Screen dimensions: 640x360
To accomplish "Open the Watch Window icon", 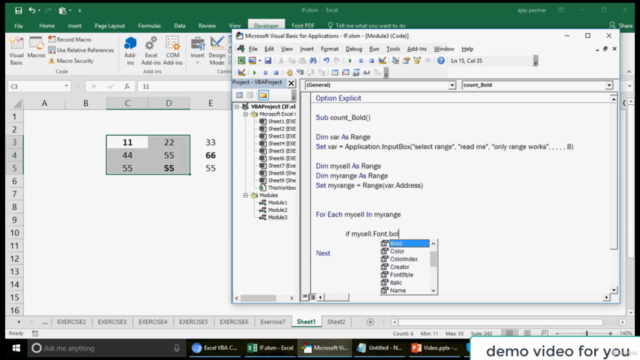I will click(x=356, y=73).
